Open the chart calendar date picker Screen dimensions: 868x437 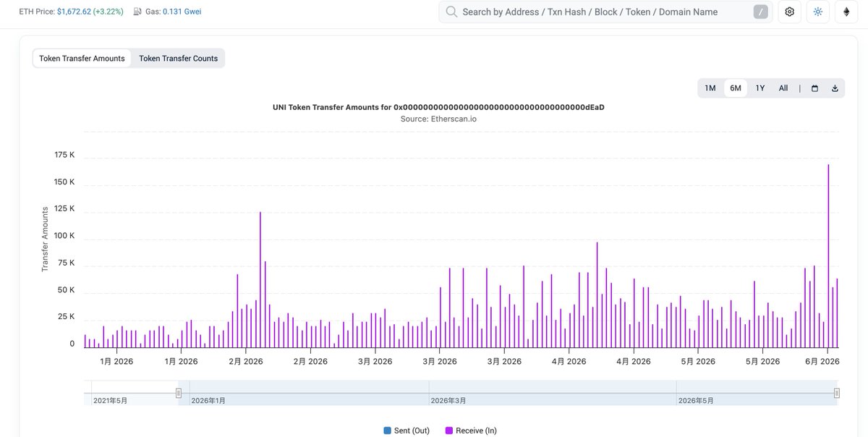tap(815, 88)
